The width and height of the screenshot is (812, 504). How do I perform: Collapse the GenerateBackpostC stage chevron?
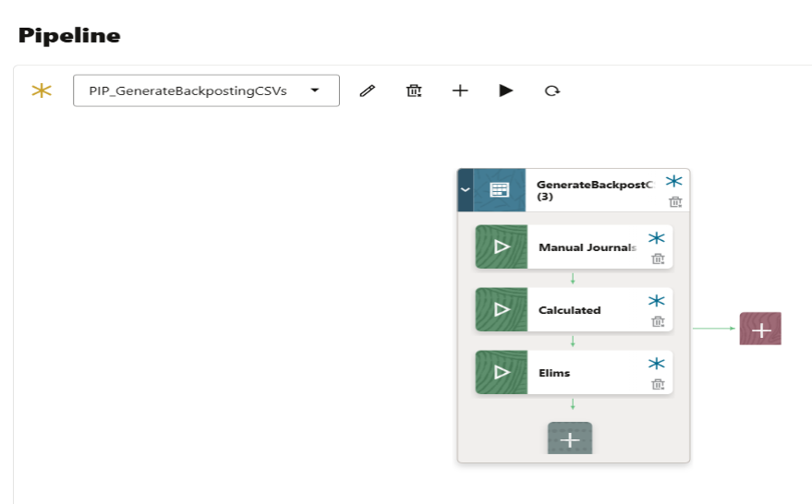coord(465,190)
